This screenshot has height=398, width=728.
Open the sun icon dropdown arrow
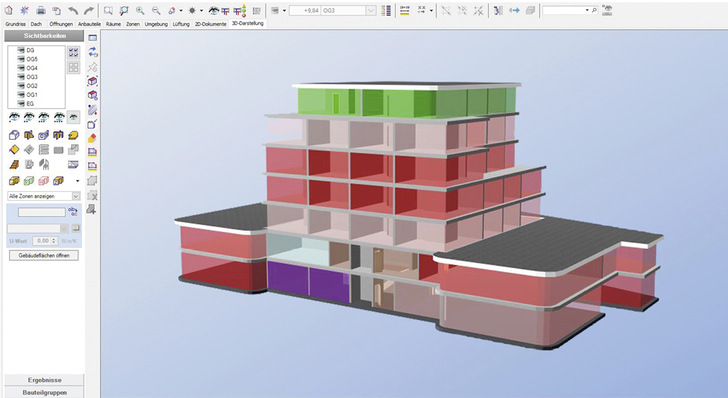(201, 10)
